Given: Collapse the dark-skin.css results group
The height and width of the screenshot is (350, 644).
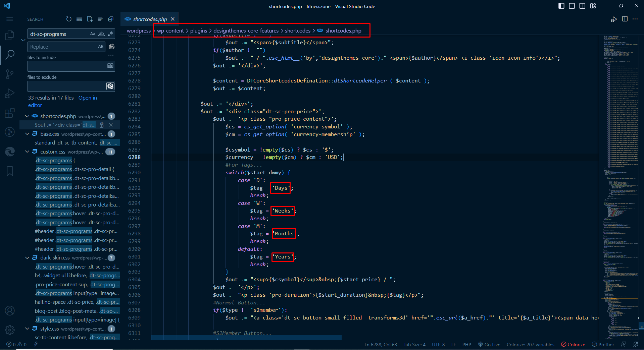Looking at the screenshot, I should [x=27, y=257].
